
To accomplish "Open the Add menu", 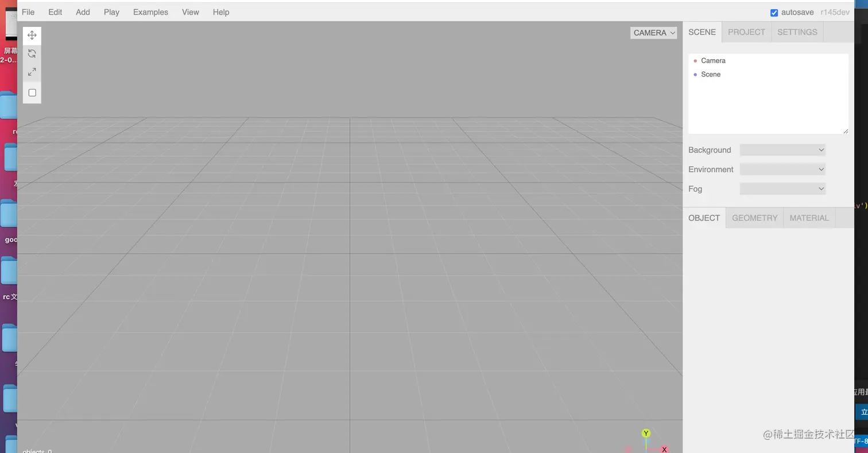I will click(83, 12).
